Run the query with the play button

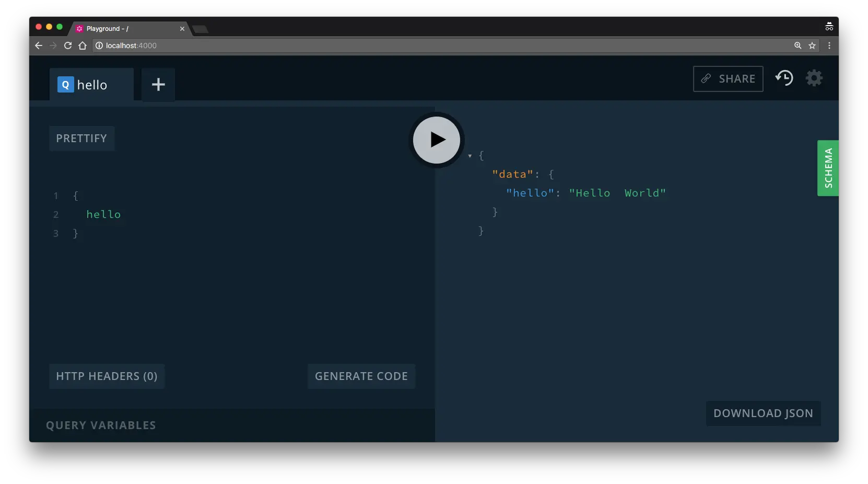(437, 140)
